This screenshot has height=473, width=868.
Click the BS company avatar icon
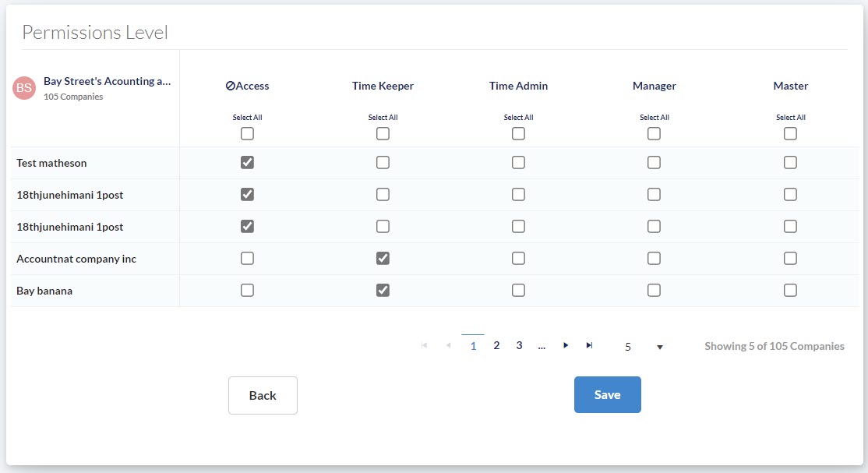(x=24, y=88)
